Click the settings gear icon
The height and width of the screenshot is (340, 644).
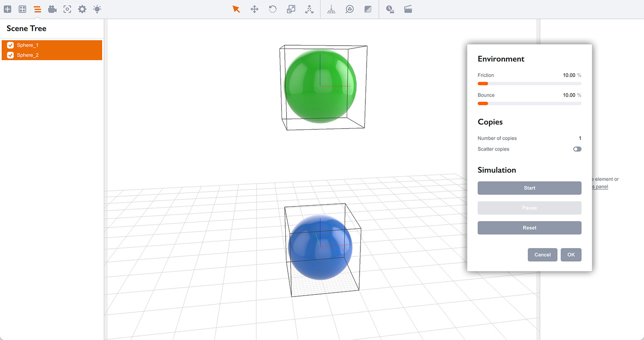pos(82,9)
